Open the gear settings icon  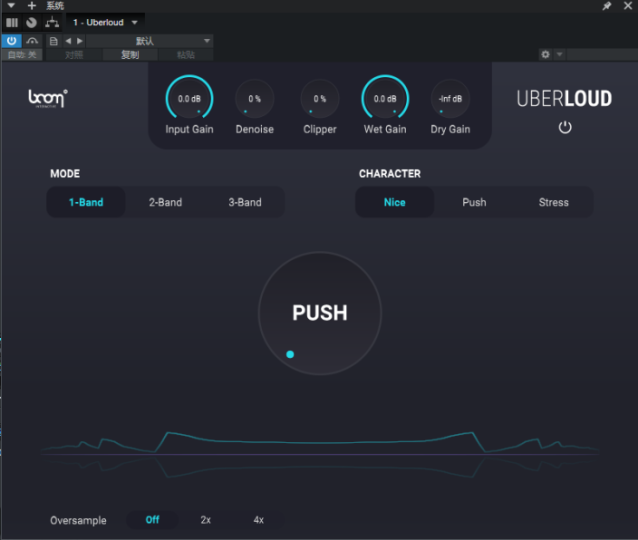(x=545, y=55)
